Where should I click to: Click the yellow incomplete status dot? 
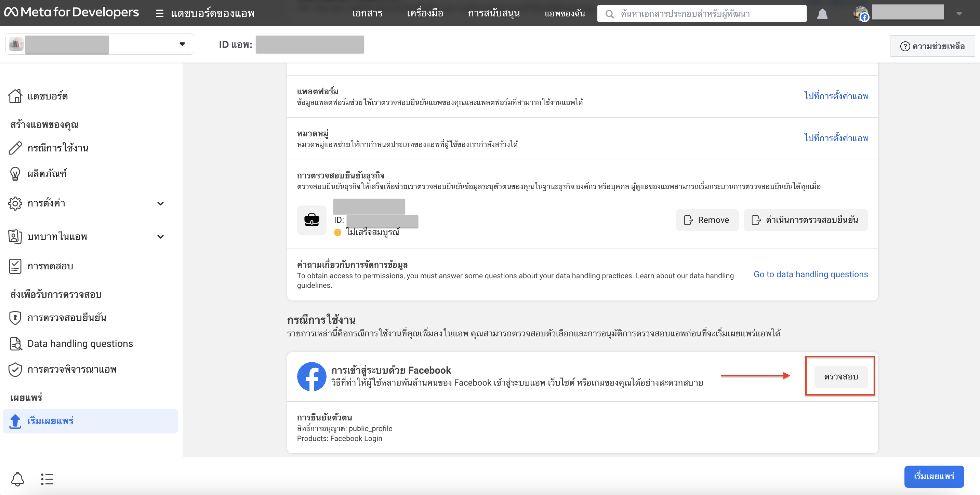click(x=337, y=232)
